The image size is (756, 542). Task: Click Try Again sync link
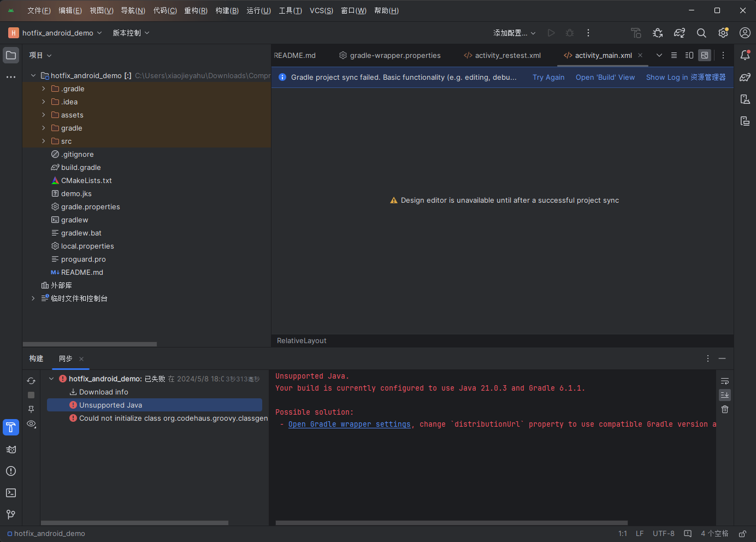point(548,77)
